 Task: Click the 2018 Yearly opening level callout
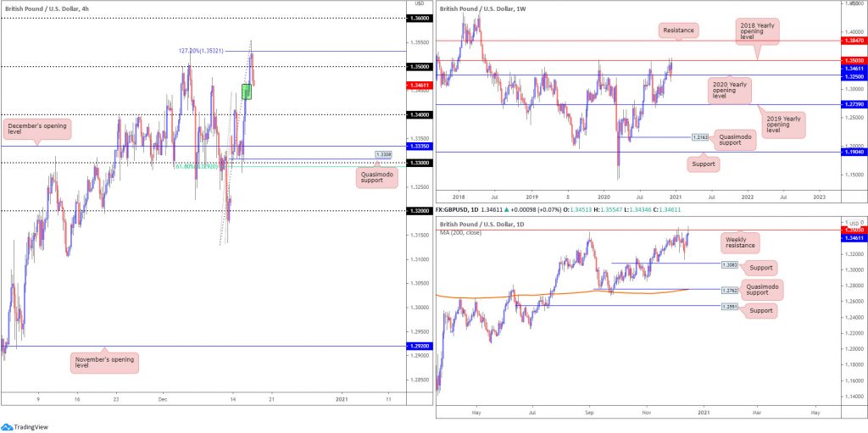pos(757,31)
